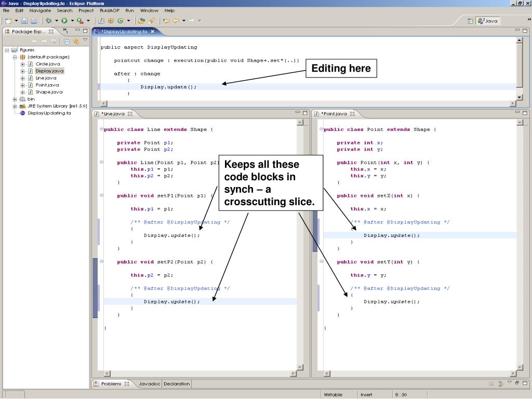Expand the Line.java tree node
The height and width of the screenshot is (399, 532).
22,78
